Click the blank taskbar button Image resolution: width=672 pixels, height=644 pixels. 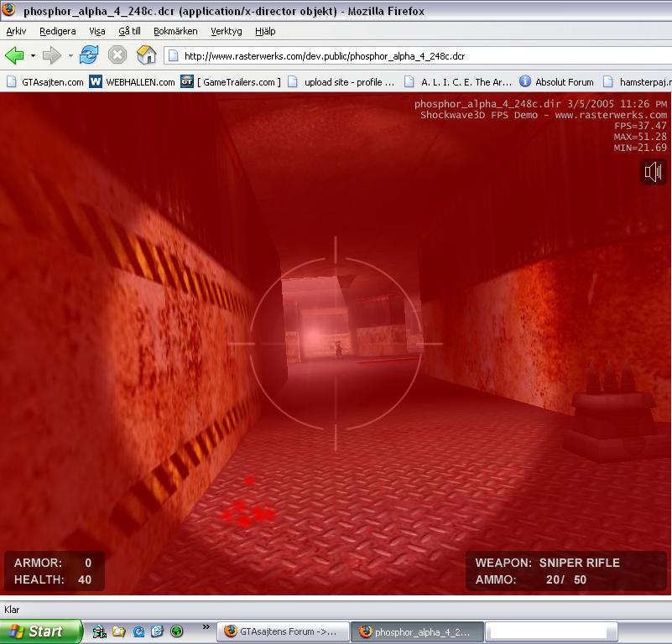551,631
